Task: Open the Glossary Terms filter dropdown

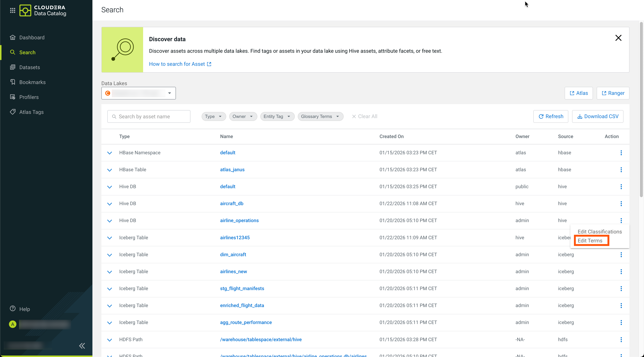Action: pos(320,116)
